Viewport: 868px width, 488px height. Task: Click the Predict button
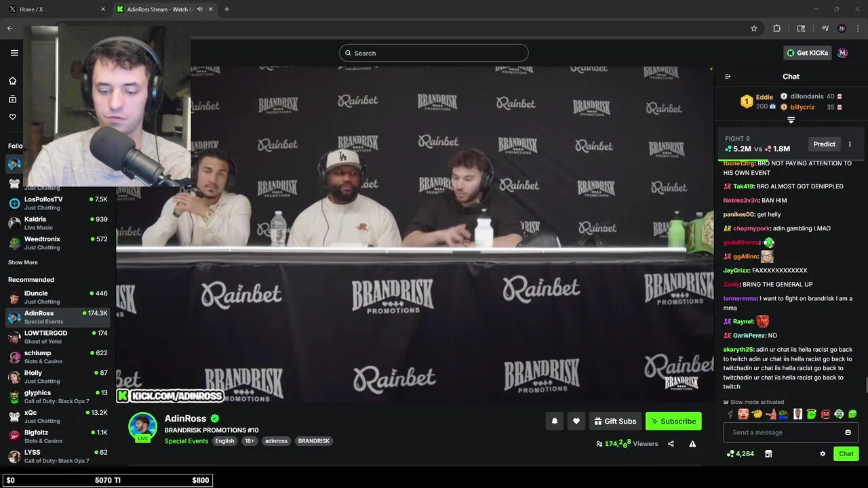[825, 144]
